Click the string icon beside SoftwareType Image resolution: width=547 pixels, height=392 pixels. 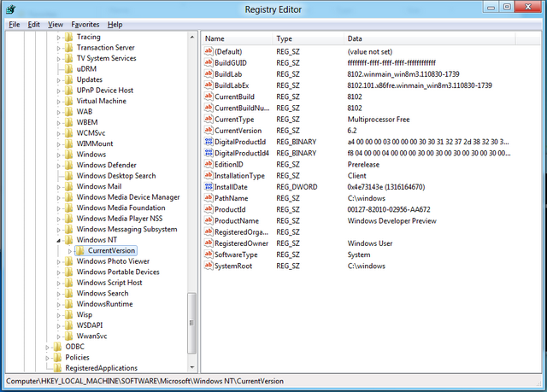click(209, 255)
